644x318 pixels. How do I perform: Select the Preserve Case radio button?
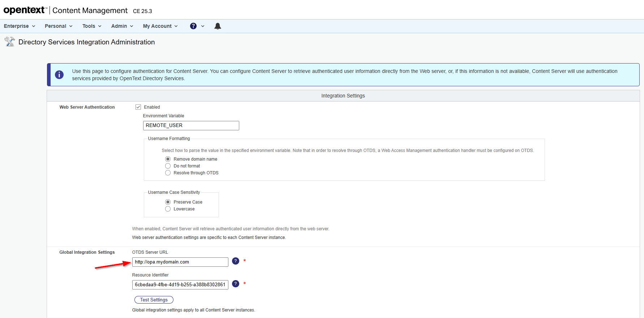point(168,202)
